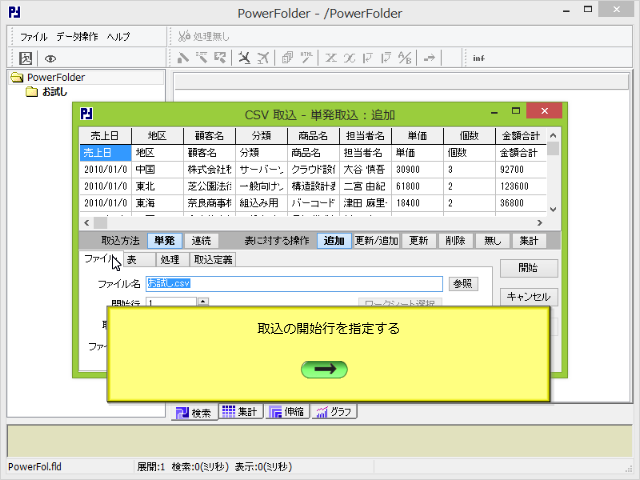This screenshot has height=480, width=640.
Task: Click the grayed cut-cross icon beside the bold one
Action: click(x=263, y=58)
